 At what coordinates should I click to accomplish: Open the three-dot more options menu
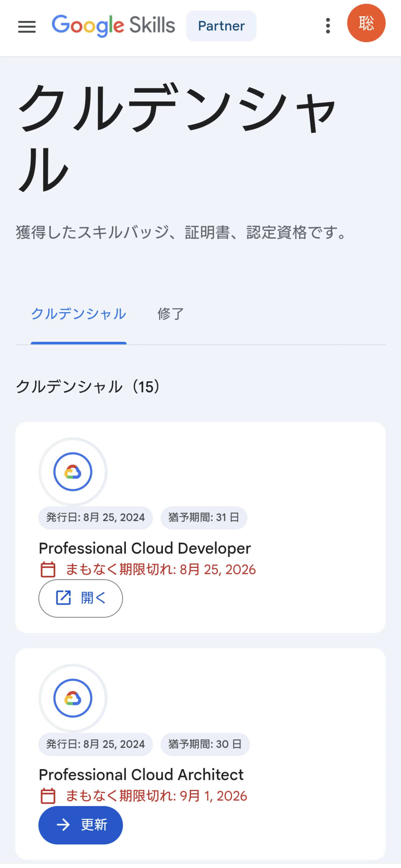(x=328, y=26)
